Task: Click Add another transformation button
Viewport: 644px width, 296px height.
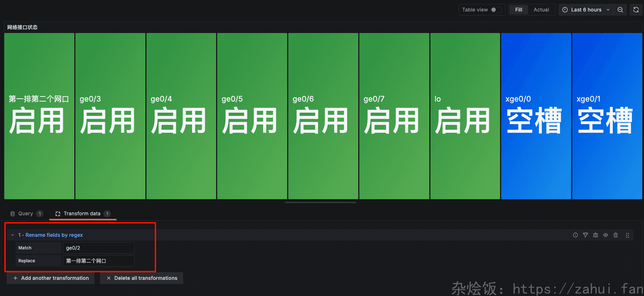Action: click(51, 278)
